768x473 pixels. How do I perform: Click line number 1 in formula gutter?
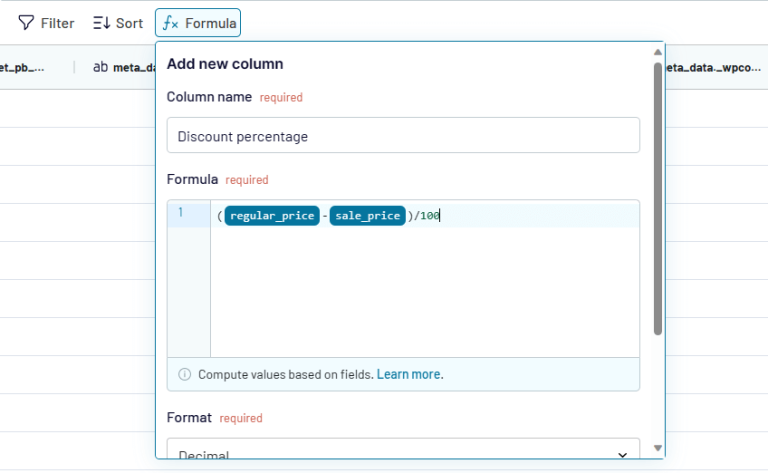coord(181,213)
